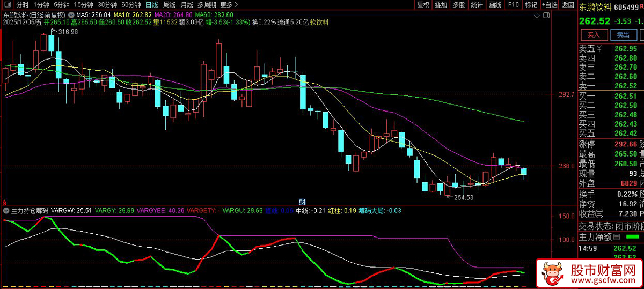The width and height of the screenshot is (644, 289).
Task: Switch to 分时 intraday view
Action: point(23,5)
